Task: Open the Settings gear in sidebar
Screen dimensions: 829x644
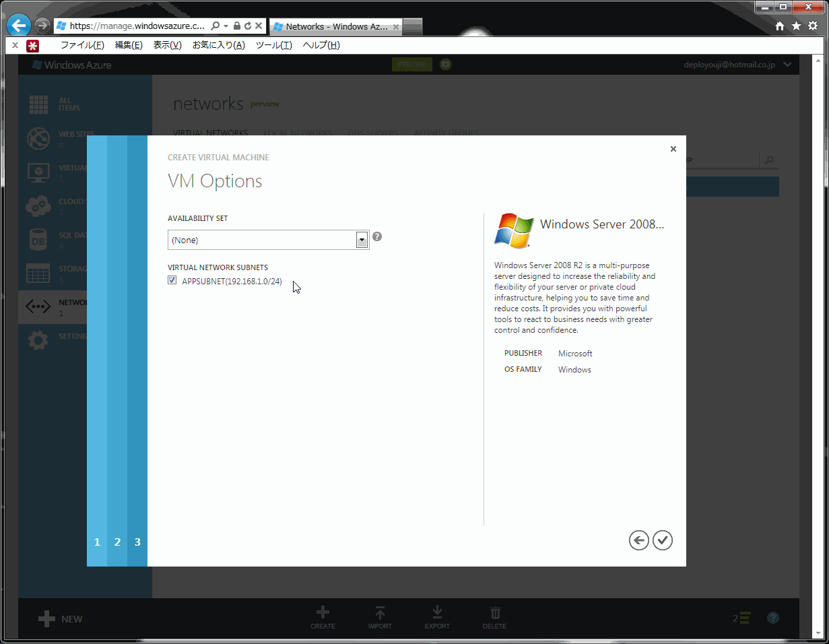Action: 38,340
